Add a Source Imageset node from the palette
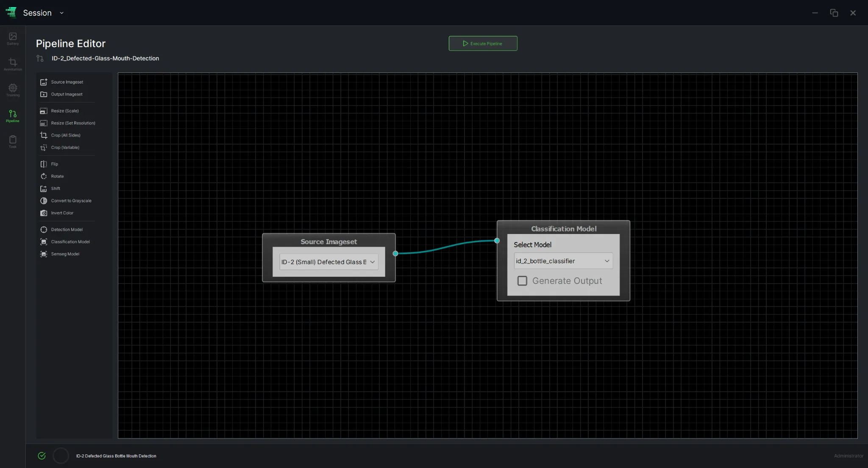 [x=62, y=82]
